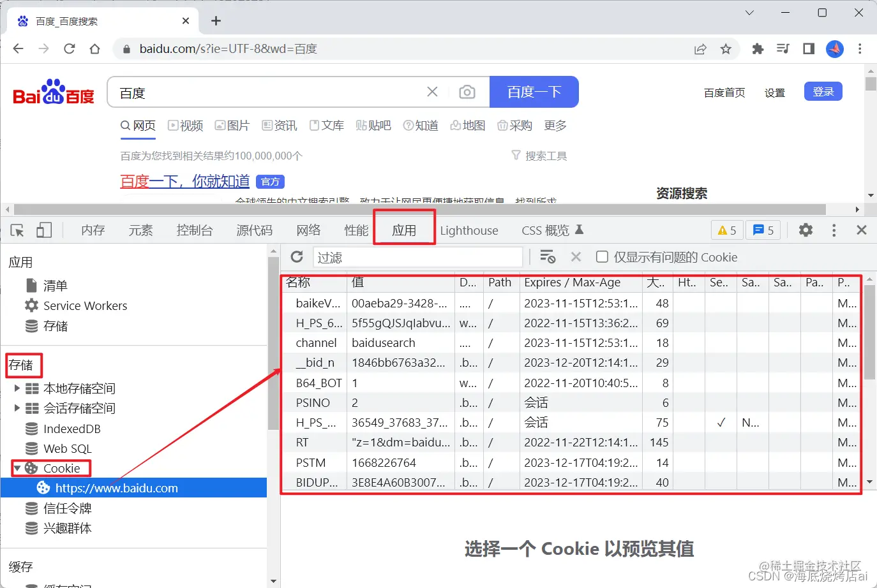Select Service Workers in the Application sidebar
877x588 pixels.
point(85,305)
